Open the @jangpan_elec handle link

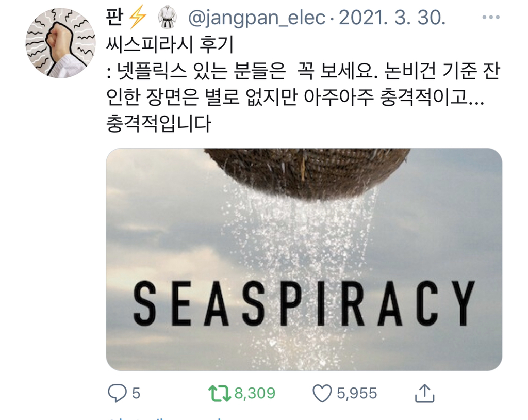point(257,18)
